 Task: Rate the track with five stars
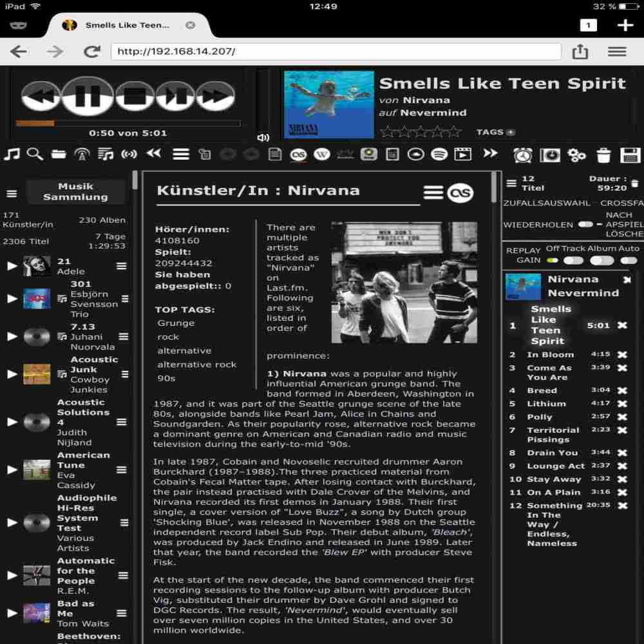click(454, 132)
